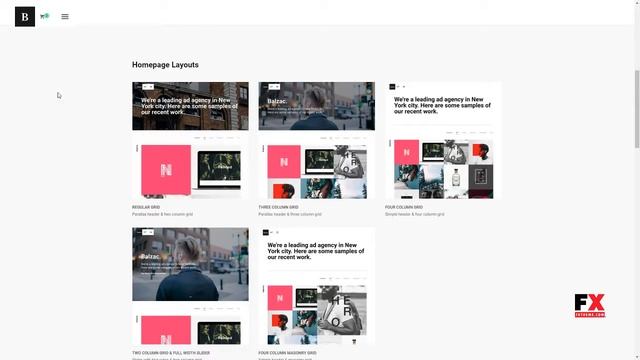Open the Three Column Grid layout thumbnail

pos(317,140)
